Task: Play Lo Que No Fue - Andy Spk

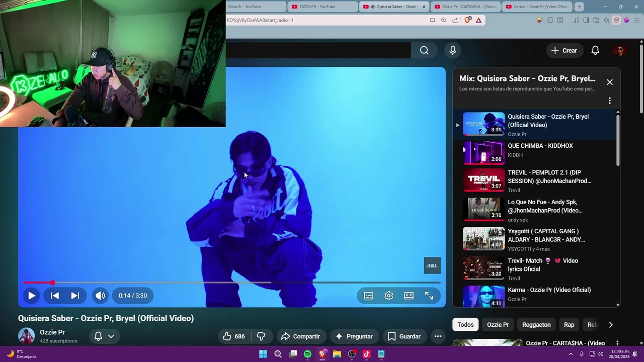Action: click(x=534, y=210)
